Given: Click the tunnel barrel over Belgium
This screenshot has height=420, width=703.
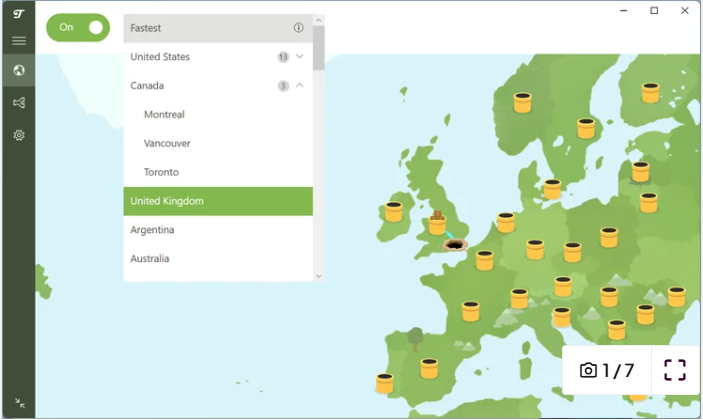Looking at the screenshot, I should point(485,260).
